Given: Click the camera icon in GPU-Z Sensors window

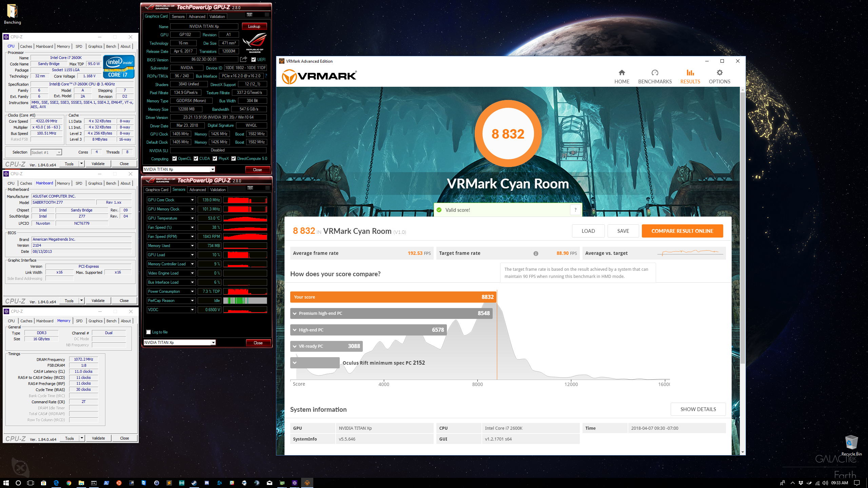Looking at the screenshot, I should 250,188.
